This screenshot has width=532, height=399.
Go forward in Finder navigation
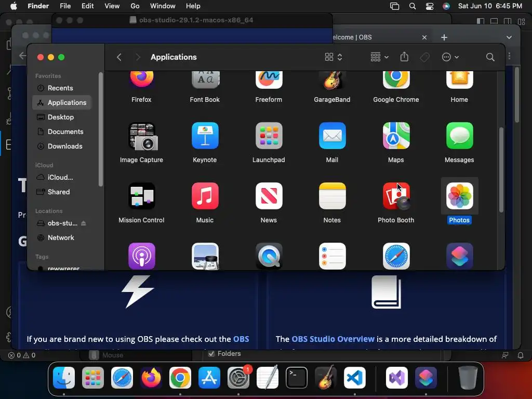[x=137, y=57]
